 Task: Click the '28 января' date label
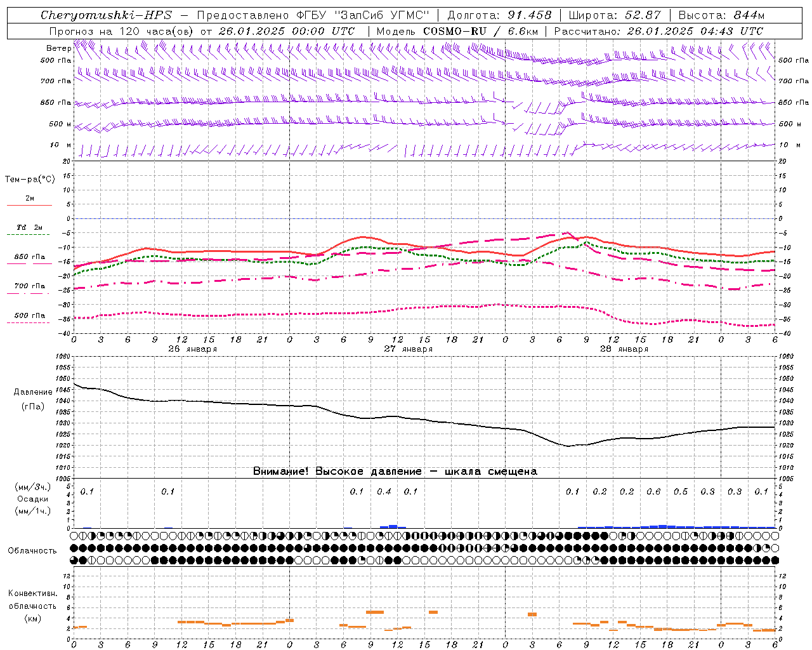pos(624,349)
